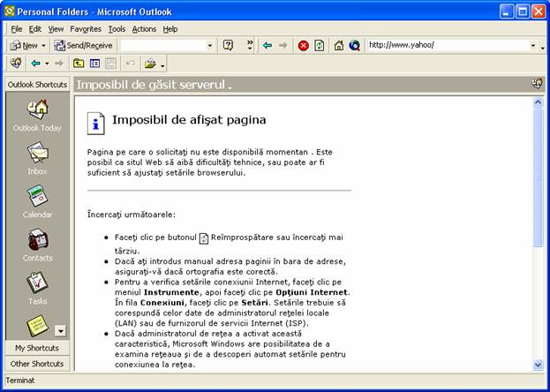The image size is (550, 392).
Task: Open the Tools menu
Action: click(117, 29)
